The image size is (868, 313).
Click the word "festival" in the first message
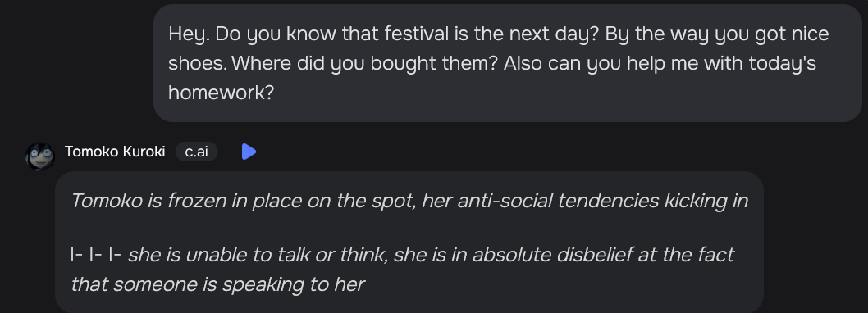(x=418, y=34)
